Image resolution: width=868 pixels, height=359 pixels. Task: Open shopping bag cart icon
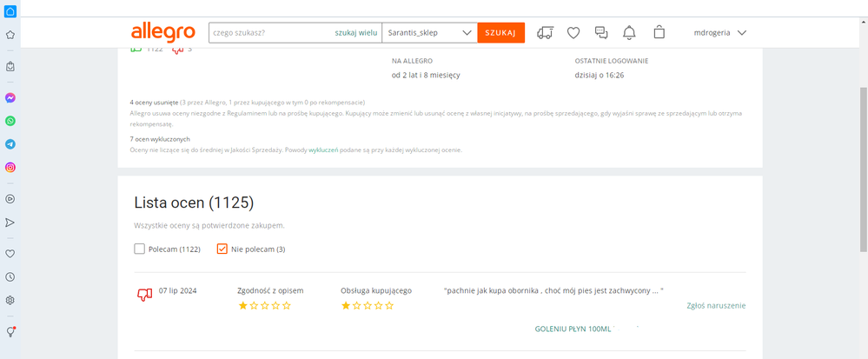pyautogui.click(x=659, y=32)
